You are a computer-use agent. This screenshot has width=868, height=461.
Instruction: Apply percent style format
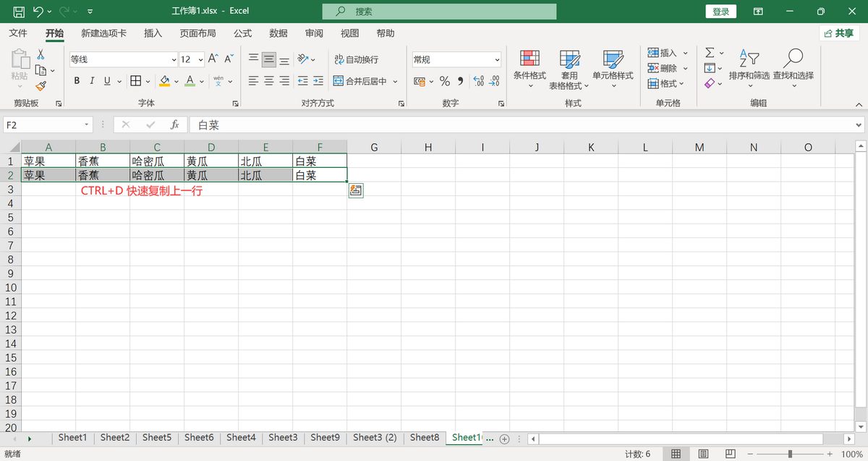pyautogui.click(x=445, y=81)
